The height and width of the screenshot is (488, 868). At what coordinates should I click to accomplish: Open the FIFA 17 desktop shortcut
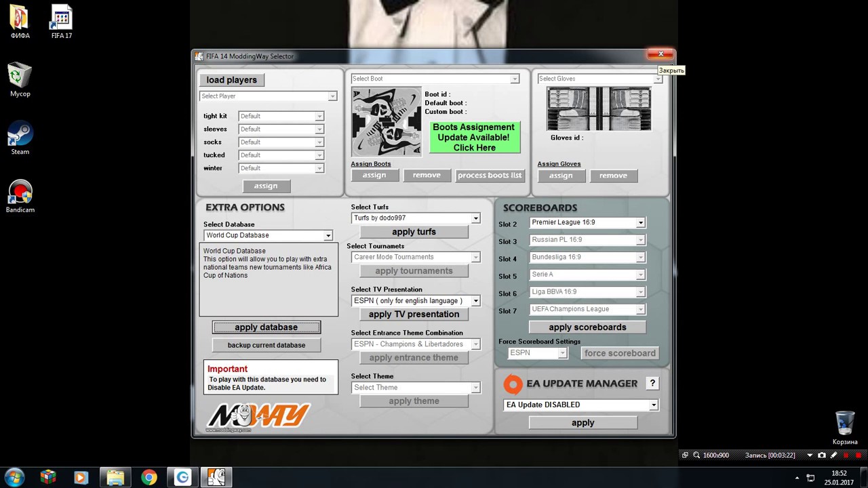pyautogui.click(x=62, y=22)
